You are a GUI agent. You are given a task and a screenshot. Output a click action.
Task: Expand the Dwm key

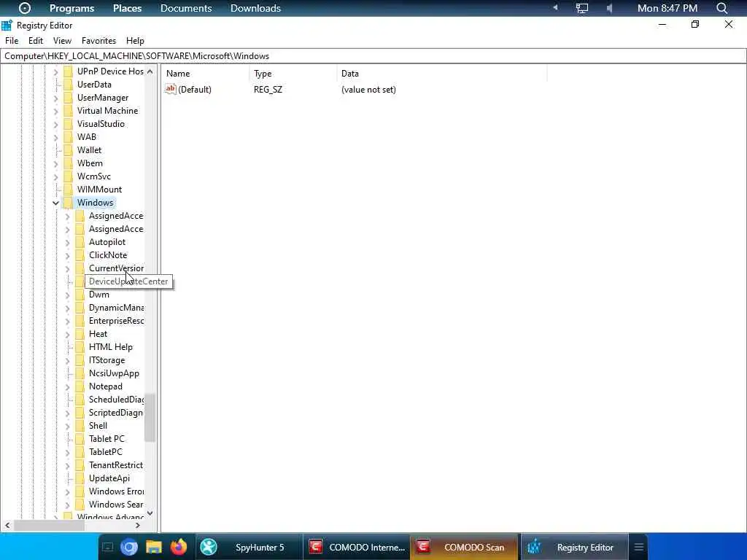(67, 295)
